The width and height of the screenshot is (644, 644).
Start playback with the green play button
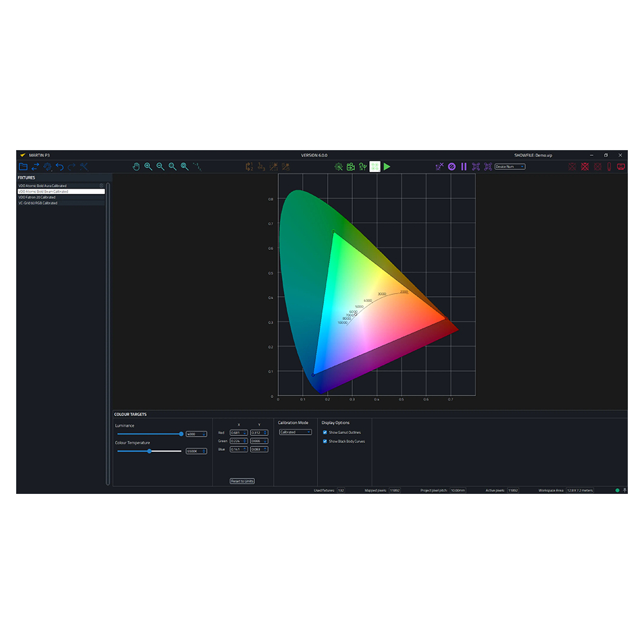[x=387, y=167]
